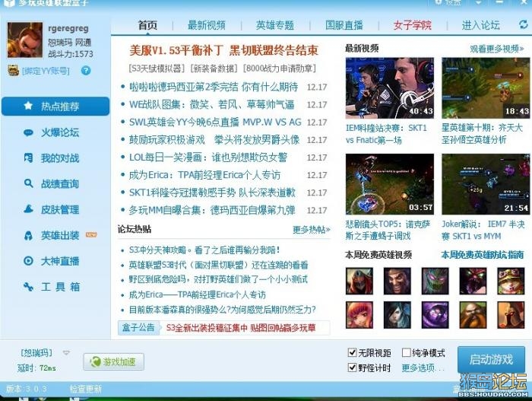532x401 pixels.
Task: Select the Draven free hero portrait
Action: pos(397,281)
